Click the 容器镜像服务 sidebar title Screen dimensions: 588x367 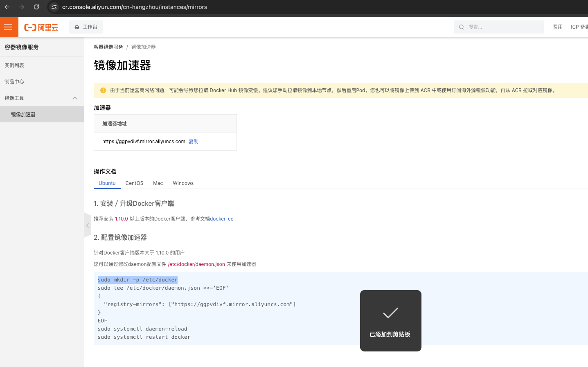[x=22, y=47]
